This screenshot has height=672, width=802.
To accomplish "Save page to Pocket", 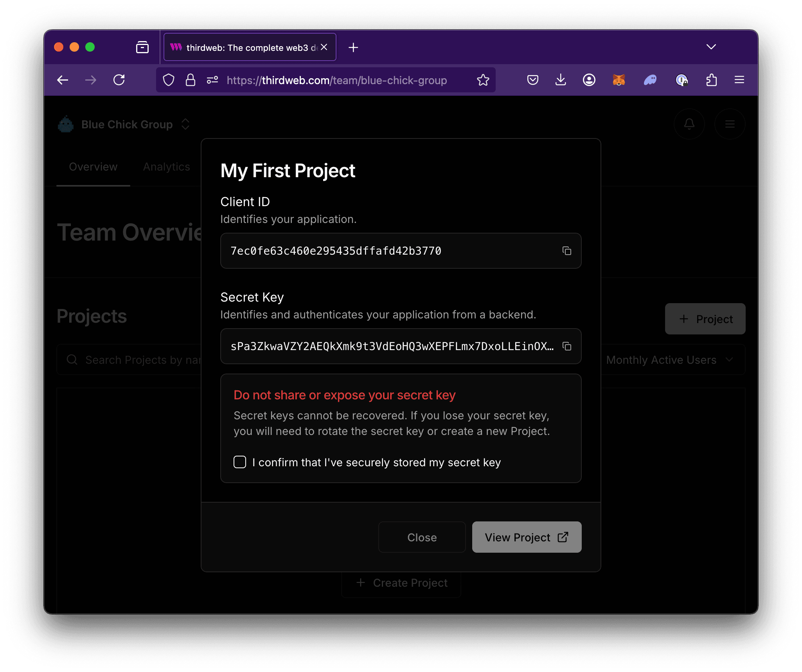I will [x=532, y=80].
